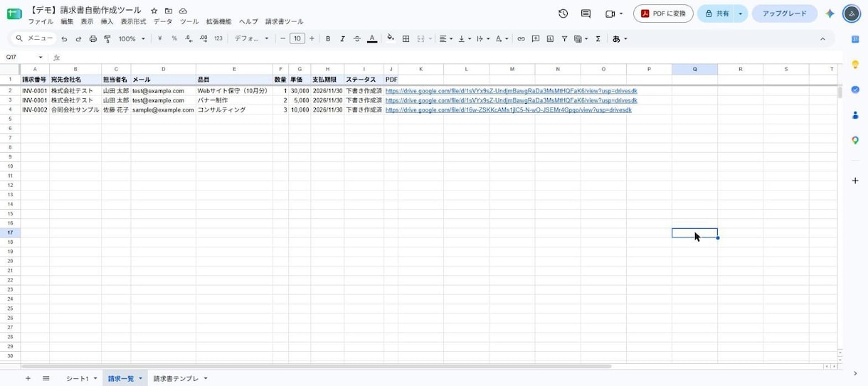Move document with folder icon
Viewport: 868px width, 386px height.
click(x=169, y=11)
